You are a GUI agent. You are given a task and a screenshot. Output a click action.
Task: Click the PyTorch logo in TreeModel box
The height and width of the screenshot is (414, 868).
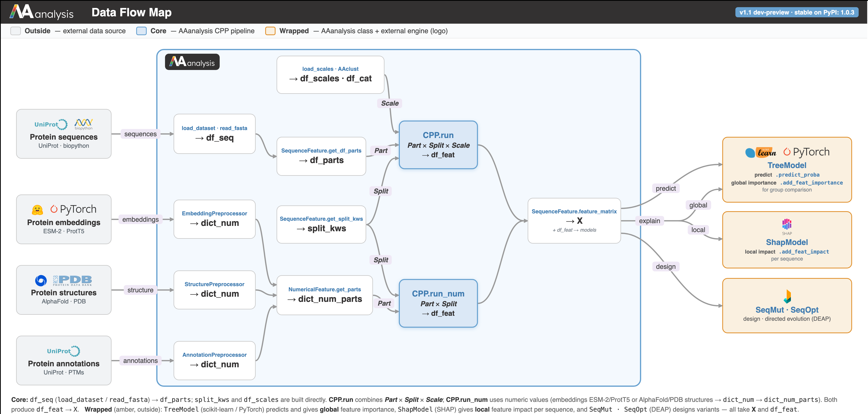(806, 152)
